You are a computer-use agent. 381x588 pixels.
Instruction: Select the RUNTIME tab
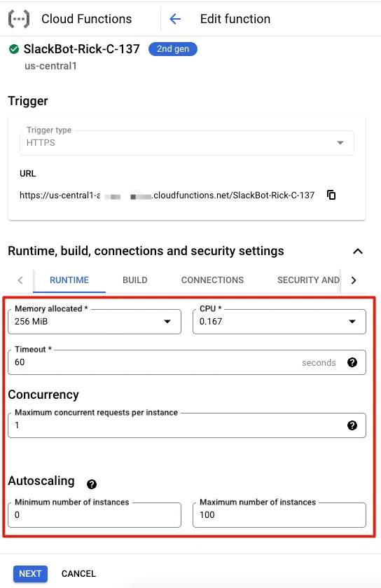click(x=69, y=280)
